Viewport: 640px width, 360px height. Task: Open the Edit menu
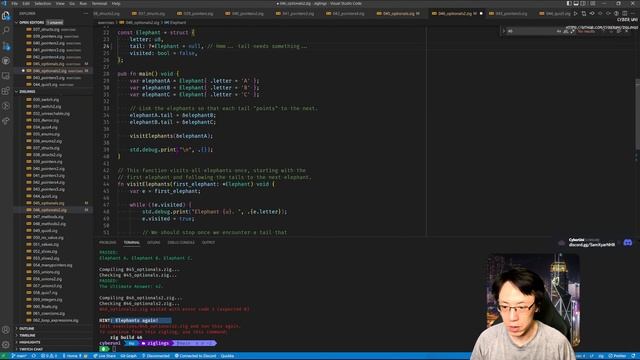[26, 3]
